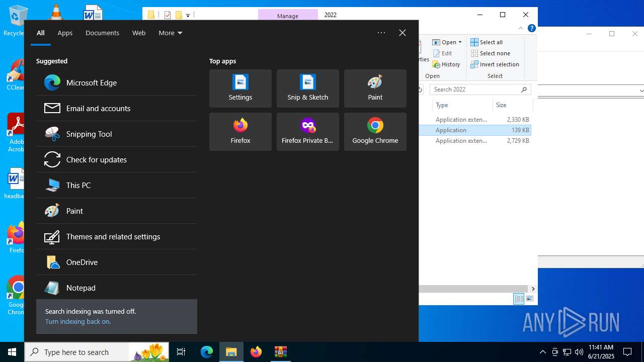The image size is (644, 362).
Task: Expand the More filter dropdown
Action: [171, 33]
